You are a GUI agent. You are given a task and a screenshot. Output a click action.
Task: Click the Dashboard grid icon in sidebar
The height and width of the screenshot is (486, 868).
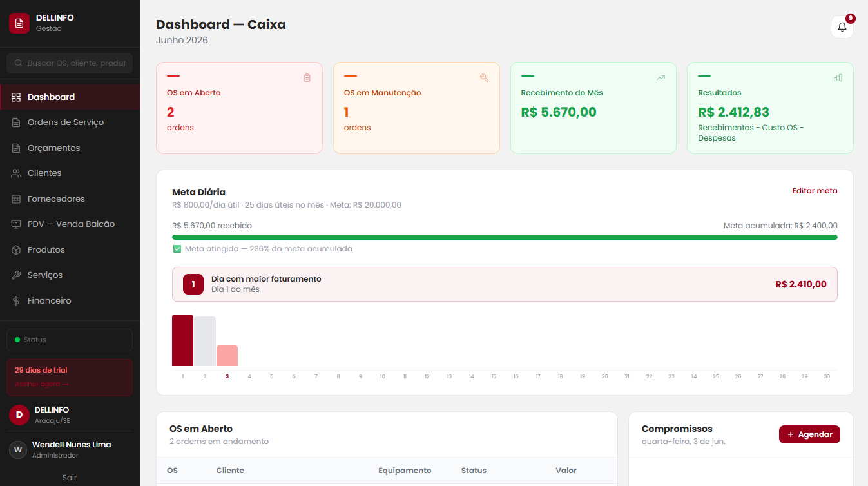click(16, 97)
